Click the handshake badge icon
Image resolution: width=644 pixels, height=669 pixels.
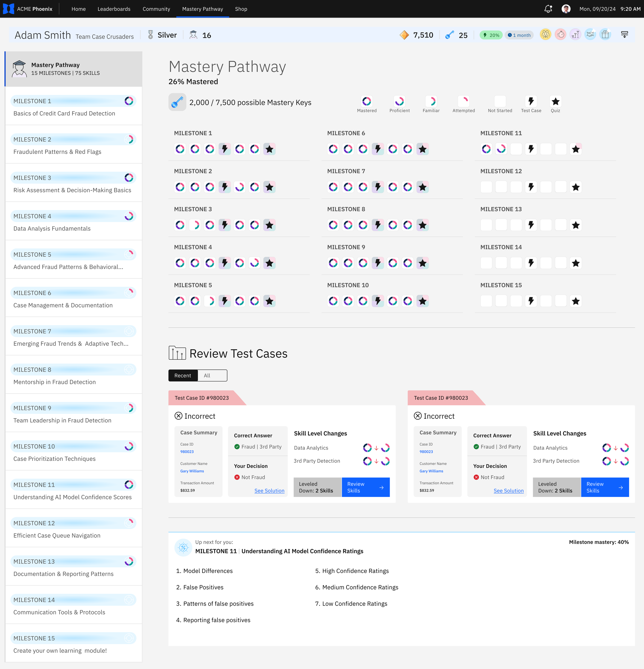tap(590, 35)
